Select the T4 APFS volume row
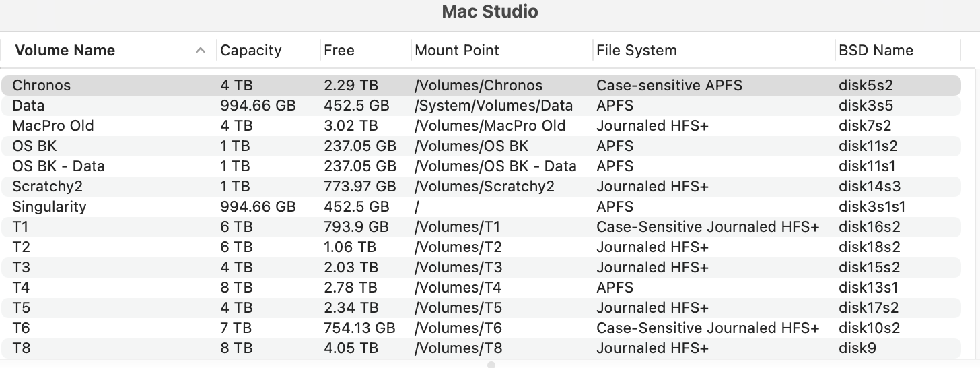Screen dimensions: 980x368 [x=21, y=288]
